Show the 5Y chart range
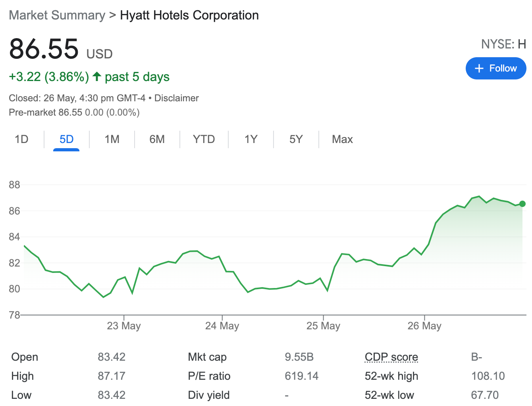Image resolution: width=532 pixels, height=406 pixels. coord(296,139)
